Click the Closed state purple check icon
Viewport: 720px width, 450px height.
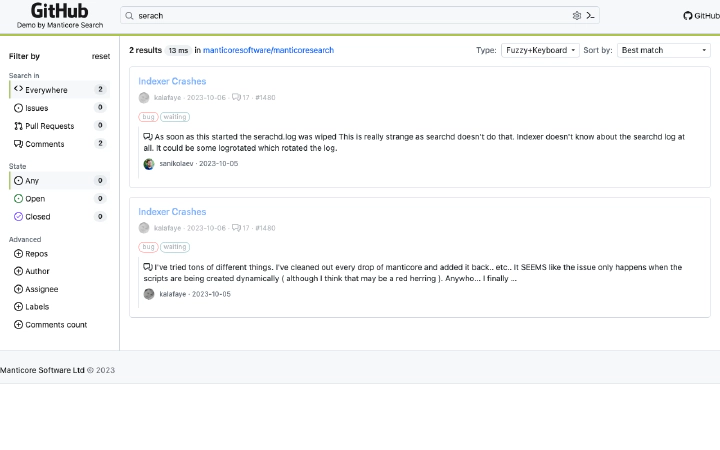[18, 216]
